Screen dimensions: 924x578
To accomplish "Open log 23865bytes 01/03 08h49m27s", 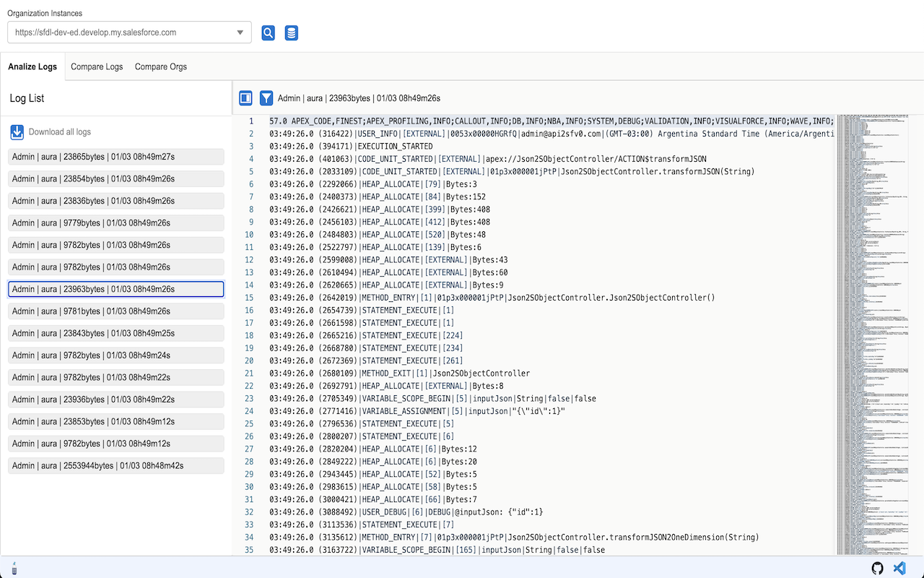I will pyautogui.click(x=115, y=157).
